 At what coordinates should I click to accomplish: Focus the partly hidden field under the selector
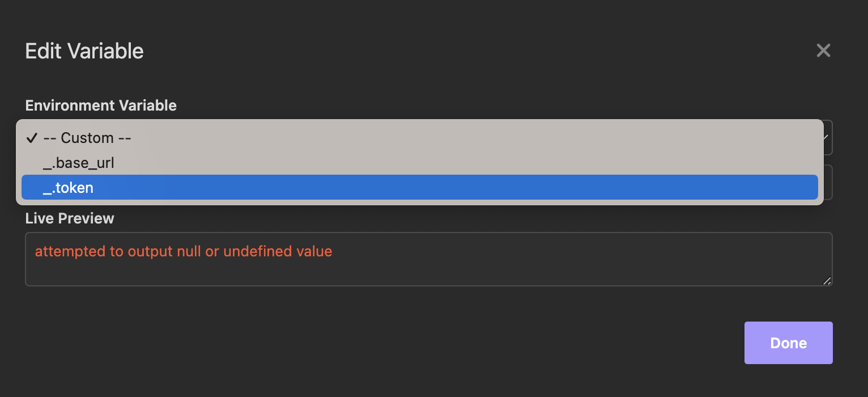coord(828,183)
